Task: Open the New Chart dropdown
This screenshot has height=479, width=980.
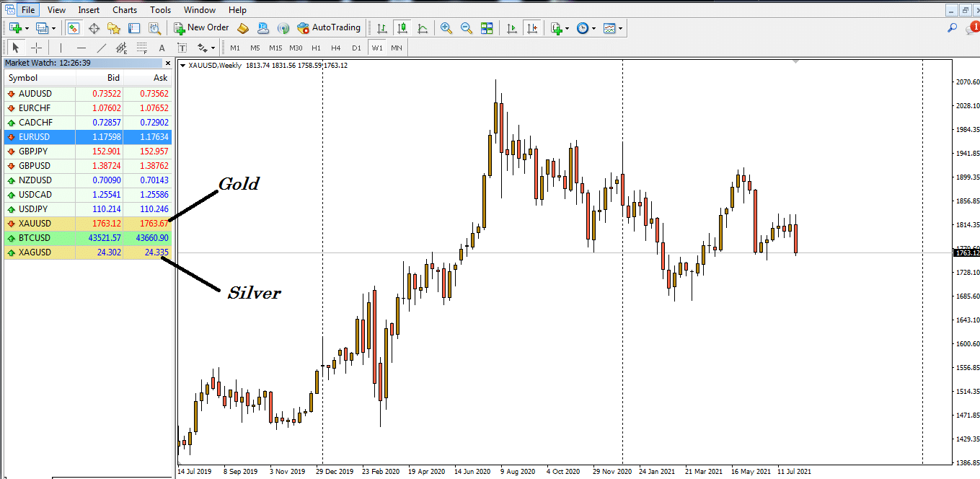Action: point(19,28)
